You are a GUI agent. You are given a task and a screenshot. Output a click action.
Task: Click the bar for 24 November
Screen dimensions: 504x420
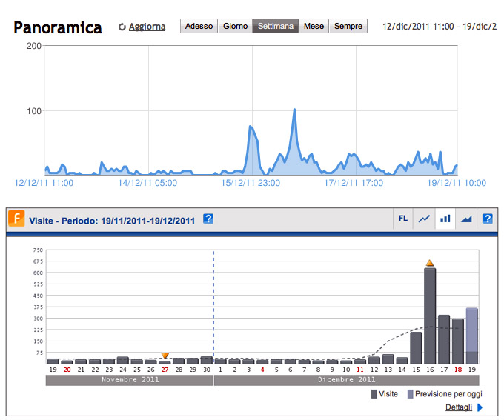click(123, 360)
